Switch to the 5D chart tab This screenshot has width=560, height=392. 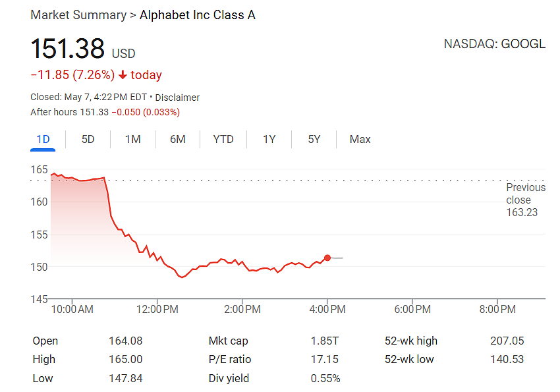[88, 139]
